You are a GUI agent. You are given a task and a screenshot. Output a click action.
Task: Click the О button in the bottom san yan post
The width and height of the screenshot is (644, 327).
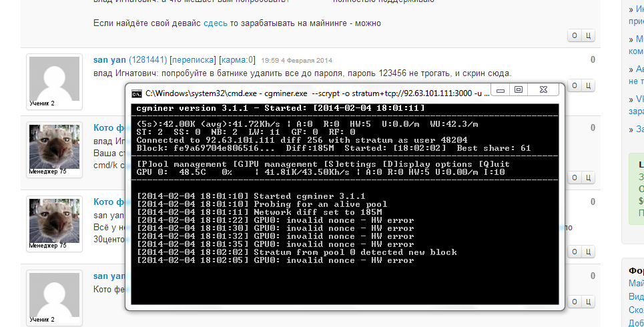575,302
